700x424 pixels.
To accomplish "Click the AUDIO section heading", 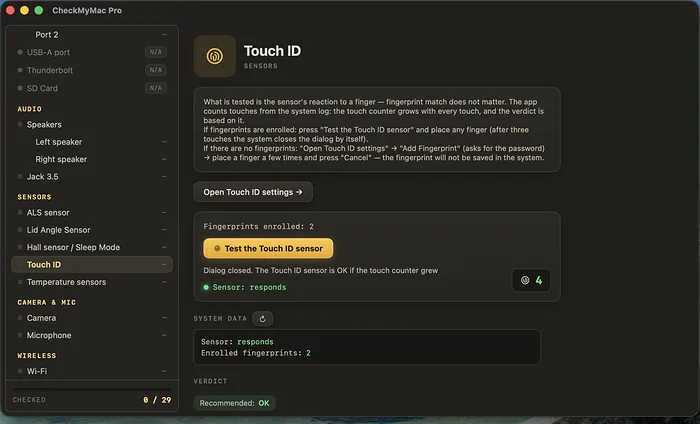I will click(29, 109).
